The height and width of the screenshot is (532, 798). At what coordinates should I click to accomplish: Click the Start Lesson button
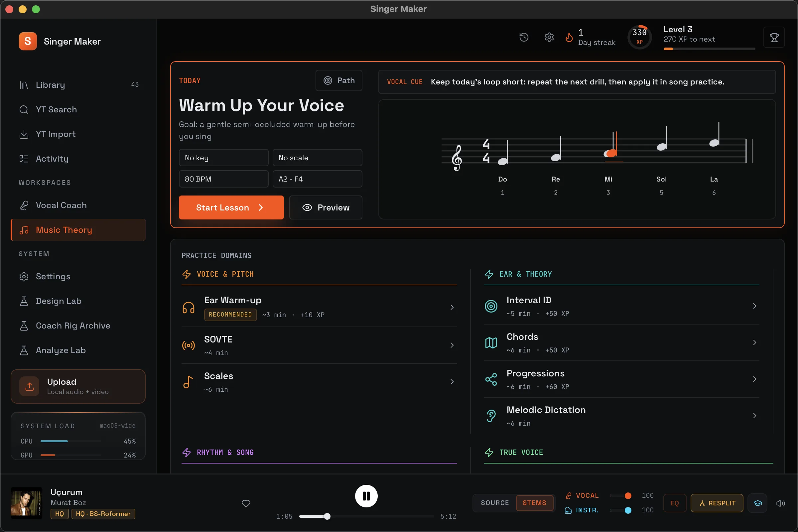tap(231, 207)
